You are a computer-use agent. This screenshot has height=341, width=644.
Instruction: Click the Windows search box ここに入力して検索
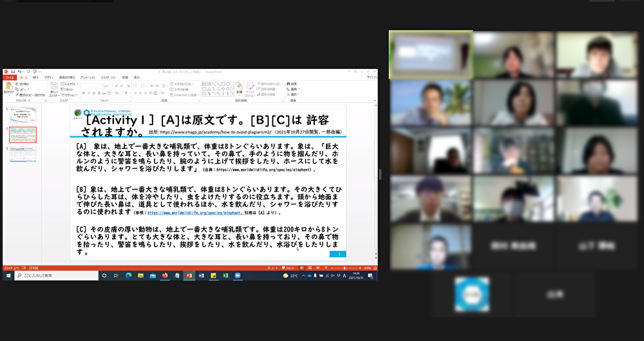tap(57, 276)
